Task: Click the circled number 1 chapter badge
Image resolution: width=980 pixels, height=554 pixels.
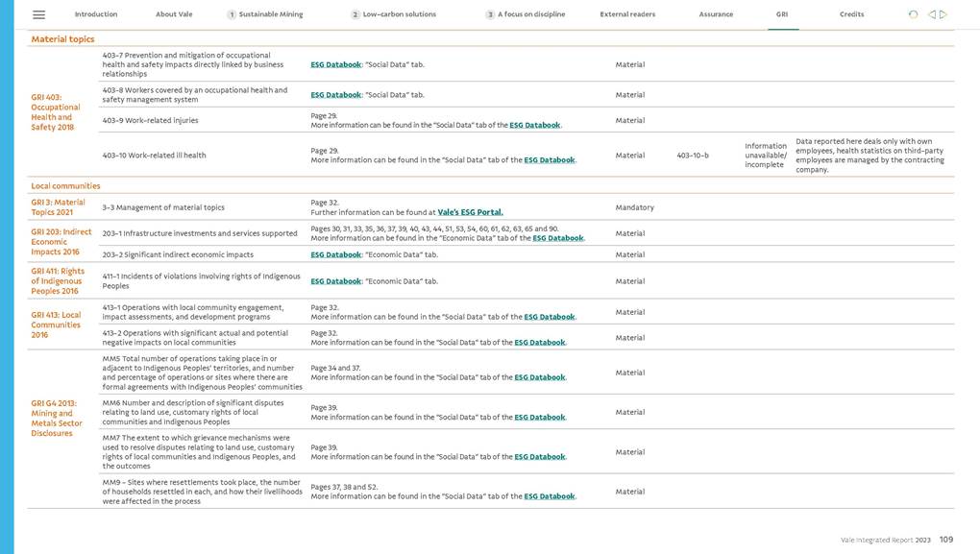Action: (232, 14)
